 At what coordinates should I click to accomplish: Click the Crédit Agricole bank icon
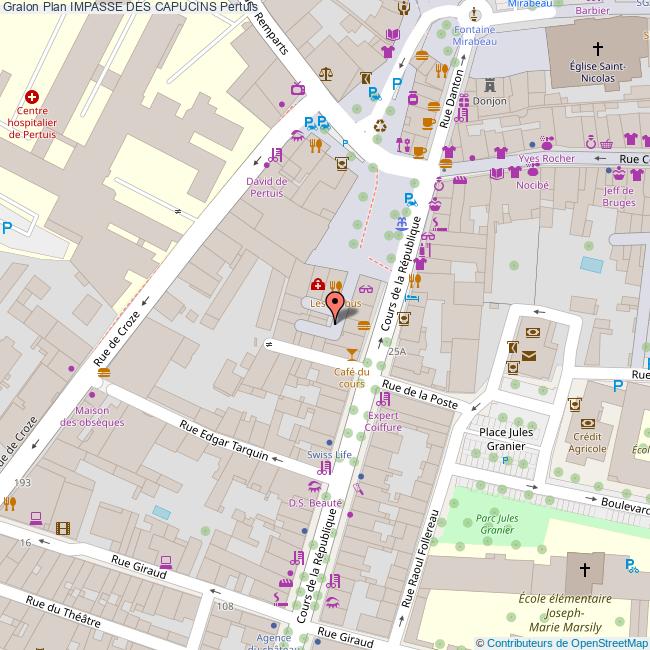click(x=575, y=405)
